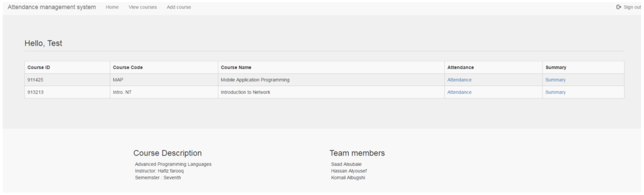Screen dimensions: 644x195
Task: Select Advanced Programming Languages text
Action: (x=173, y=164)
